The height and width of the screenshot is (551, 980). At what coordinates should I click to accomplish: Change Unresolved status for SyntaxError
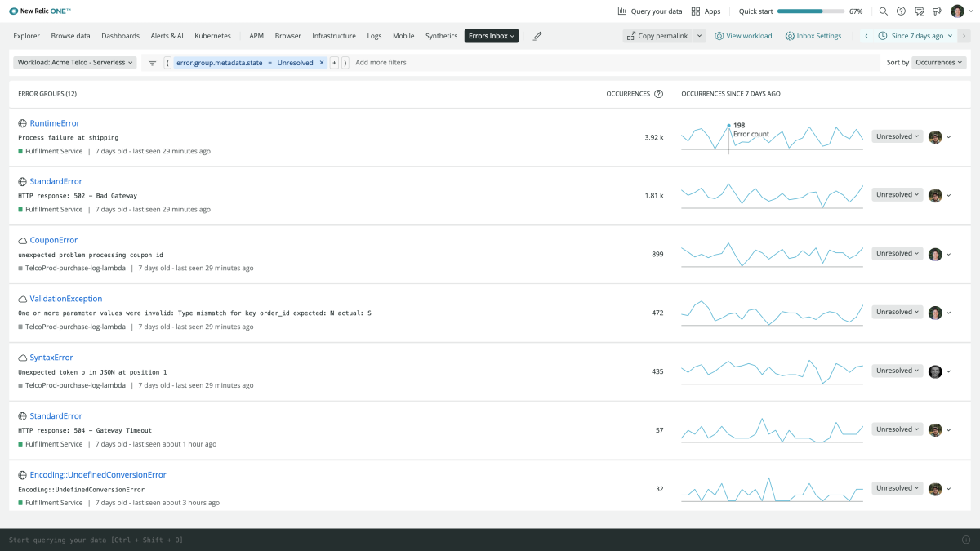pos(898,371)
